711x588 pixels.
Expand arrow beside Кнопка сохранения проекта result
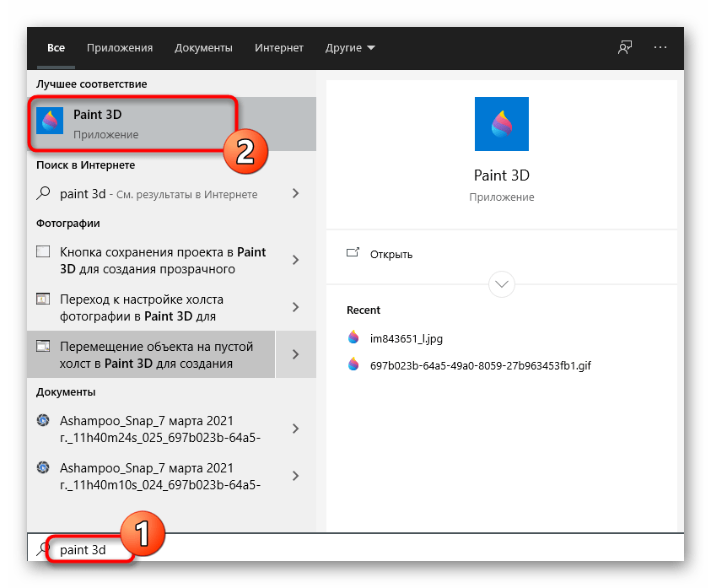point(295,261)
